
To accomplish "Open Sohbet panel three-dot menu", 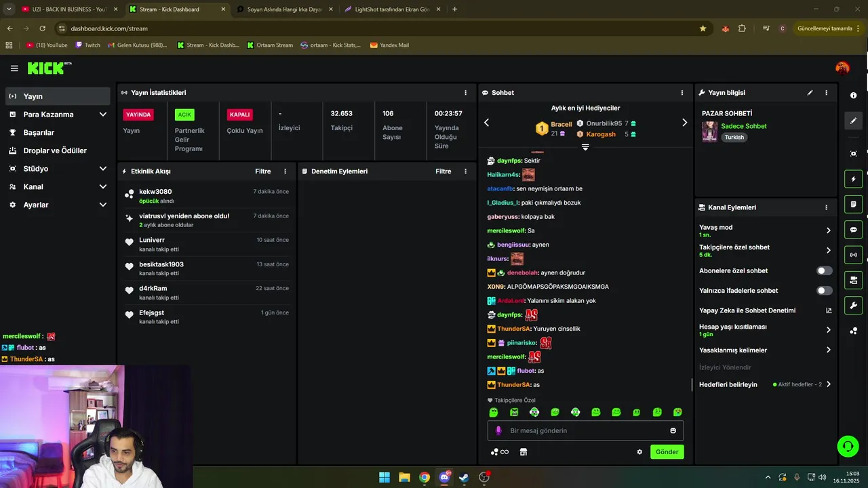I will (682, 93).
